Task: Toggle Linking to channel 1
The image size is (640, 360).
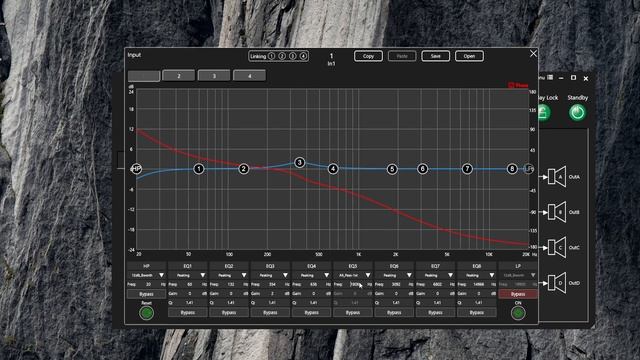Action: tap(271, 56)
